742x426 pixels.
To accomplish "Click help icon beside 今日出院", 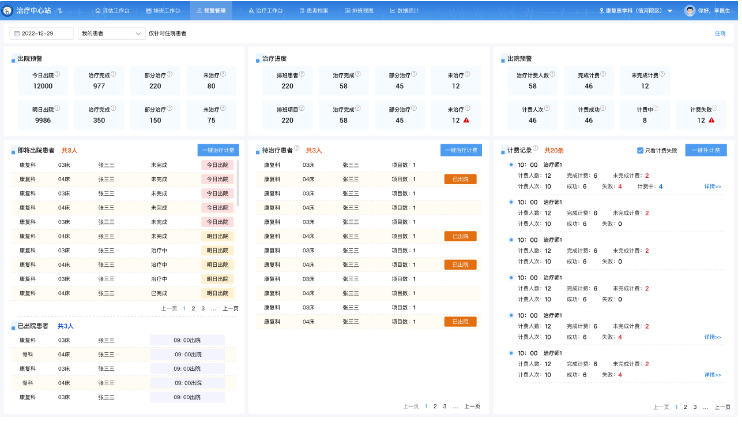I will [57, 74].
